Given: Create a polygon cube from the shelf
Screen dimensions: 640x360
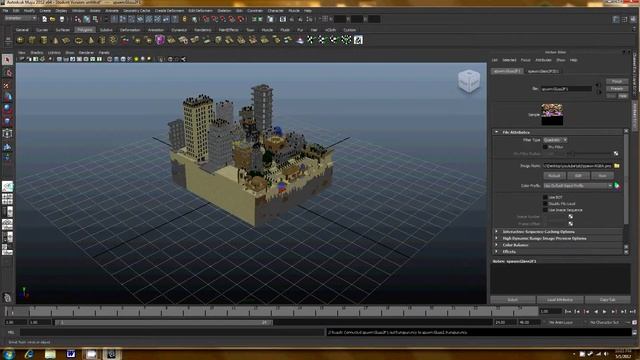Looking at the screenshot, I should [32, 40].
